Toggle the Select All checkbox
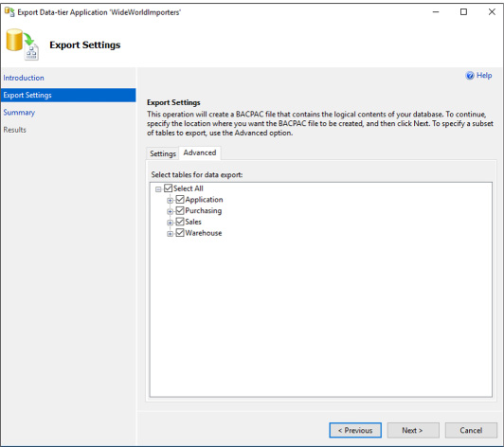The image size is (504, 447). pos(168,188)
